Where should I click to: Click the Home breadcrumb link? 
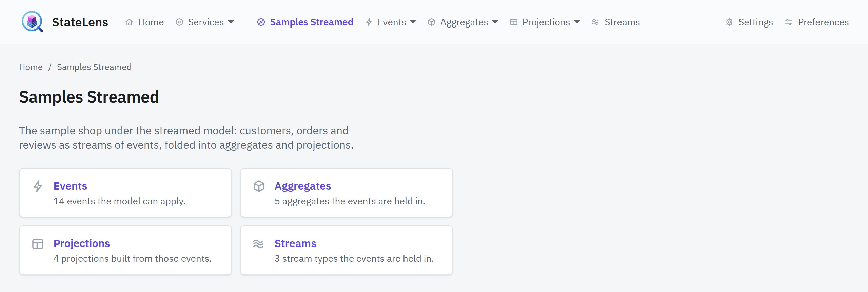31,67
